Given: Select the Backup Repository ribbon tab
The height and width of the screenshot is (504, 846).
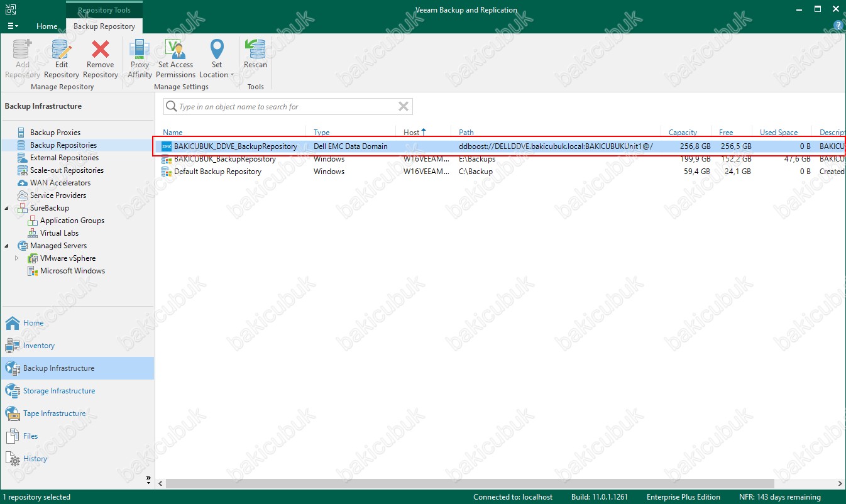Looking at the screenshot, I should tap(104, 26).
